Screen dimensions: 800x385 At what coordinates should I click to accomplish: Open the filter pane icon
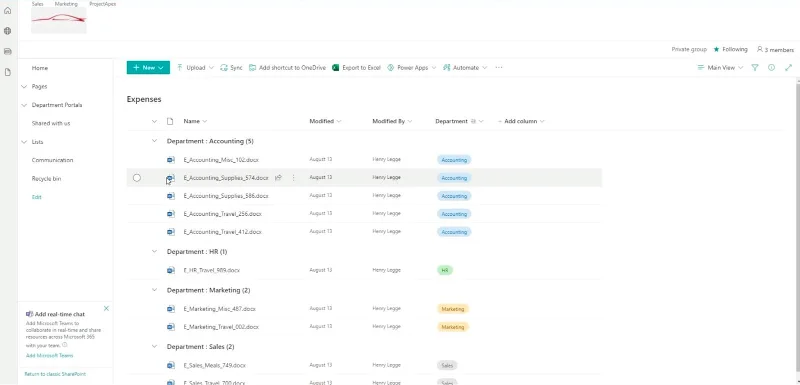[x=755, y=67]
